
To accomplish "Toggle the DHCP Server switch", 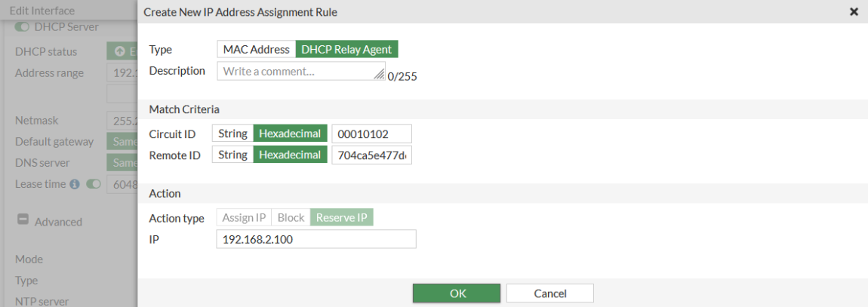I will pyautogui.click(x=22, y=27).
